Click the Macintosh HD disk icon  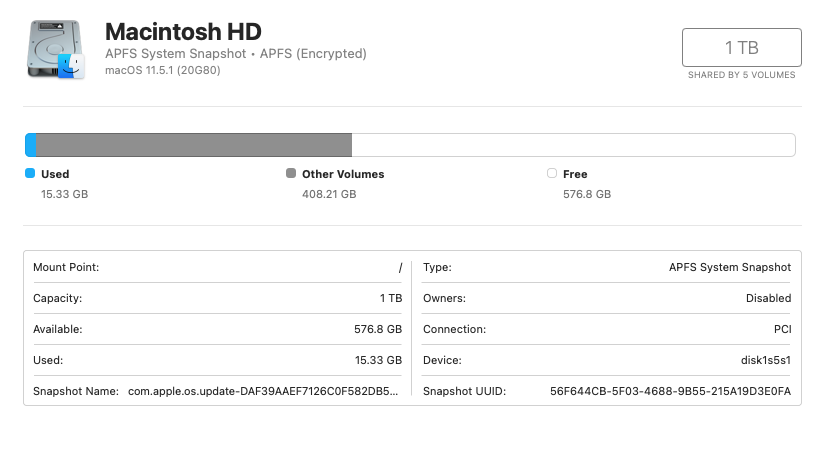[55, 50]
